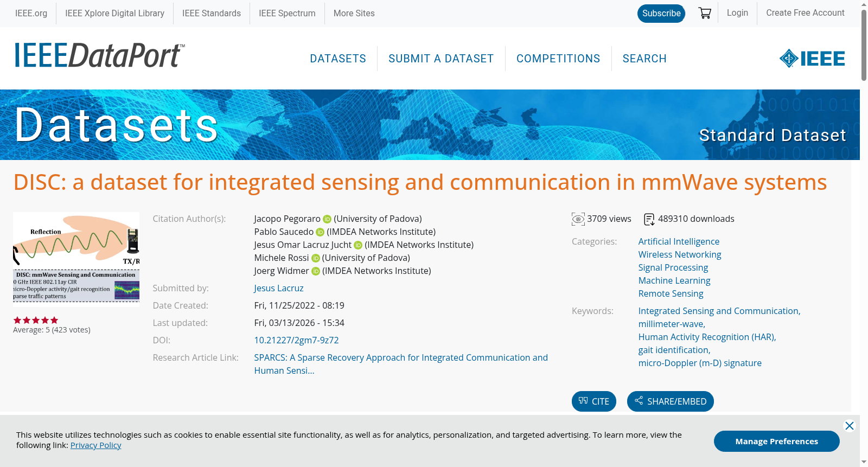Open Integrated Sensing and Communication keyword
Screen dimensions: 868x467
click(719, 311)
